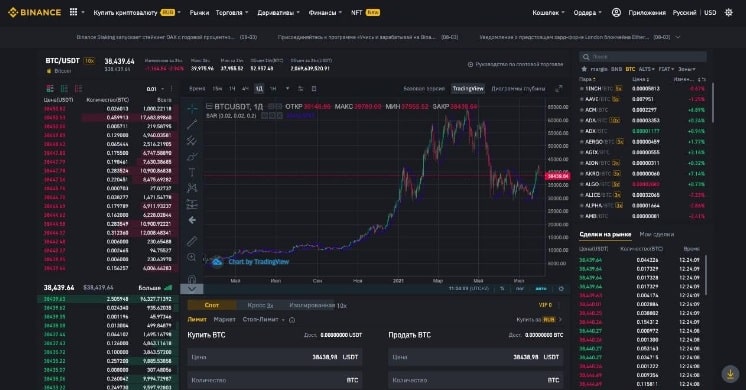Open the user profile icon
The height and width of the screenshot is (390, 746).
616,12
